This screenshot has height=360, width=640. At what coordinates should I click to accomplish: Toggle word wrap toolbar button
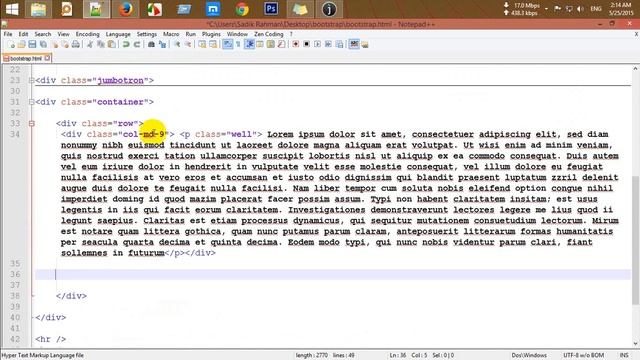click(x=228, y=44)
